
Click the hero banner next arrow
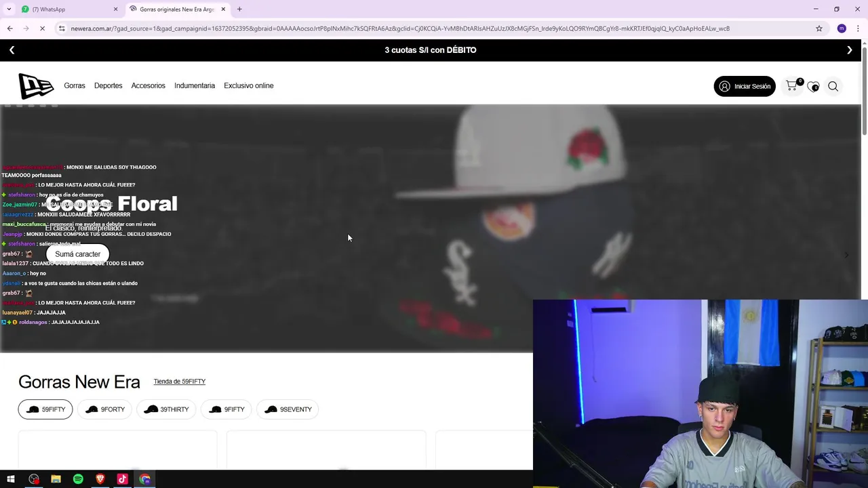(846, 255)
